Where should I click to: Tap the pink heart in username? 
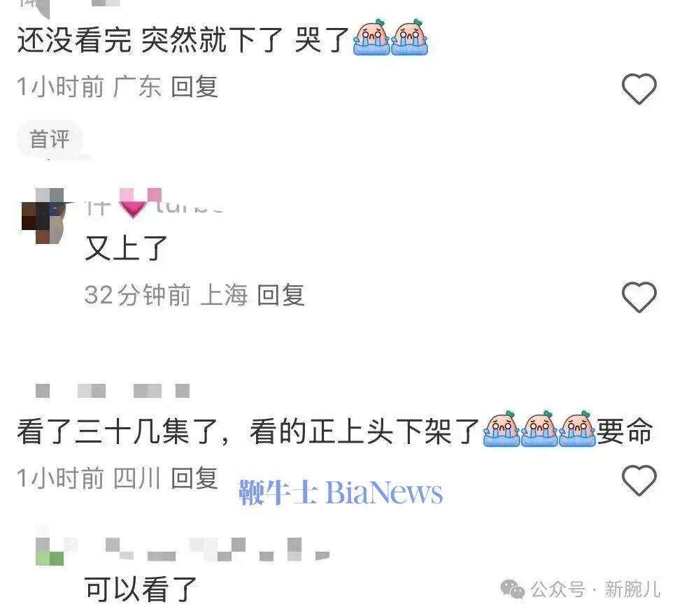(133, 206)
